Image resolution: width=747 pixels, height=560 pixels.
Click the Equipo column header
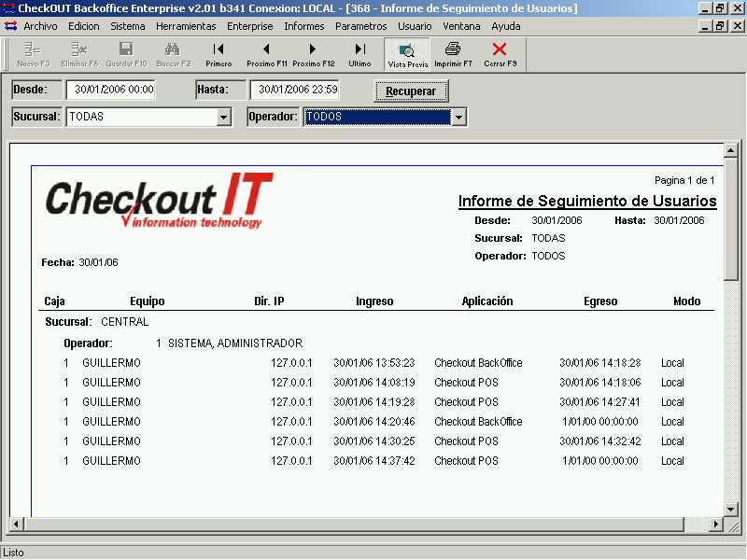[x=148, y=301]
